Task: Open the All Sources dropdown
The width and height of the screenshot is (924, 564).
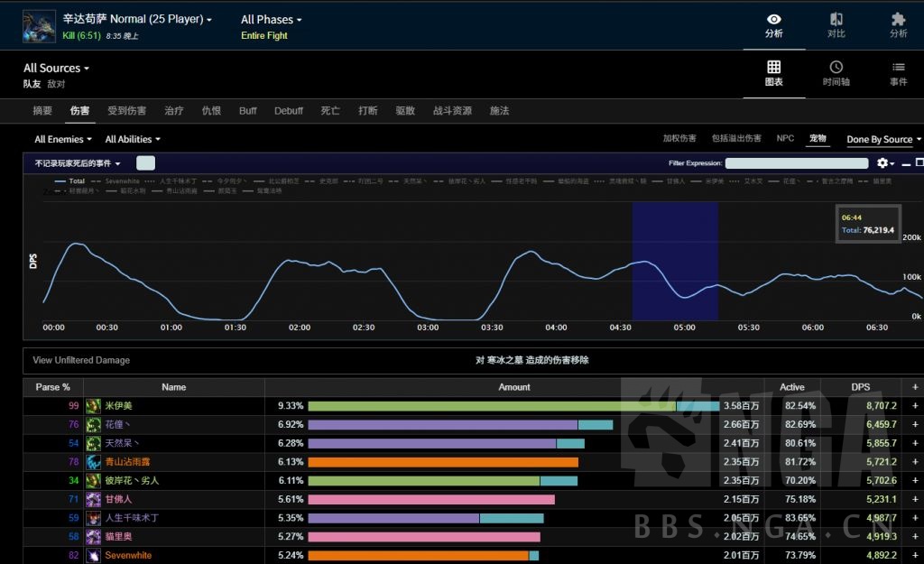Action: point(56,69)
